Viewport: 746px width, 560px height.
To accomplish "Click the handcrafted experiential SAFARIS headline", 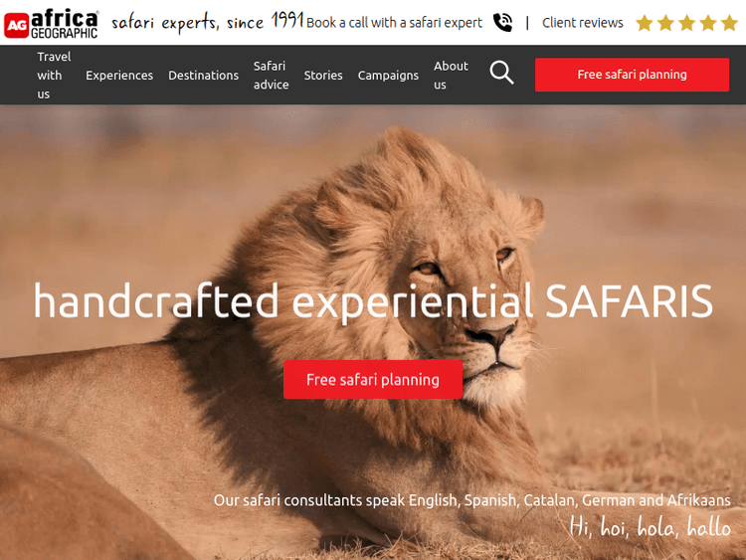I will click(x=373, y=301).
